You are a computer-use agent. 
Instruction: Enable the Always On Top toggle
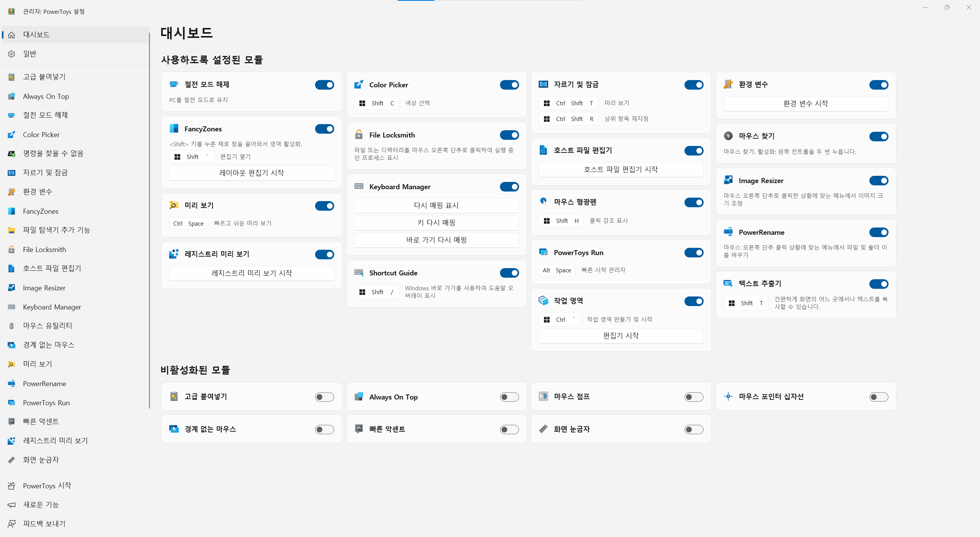509,397
